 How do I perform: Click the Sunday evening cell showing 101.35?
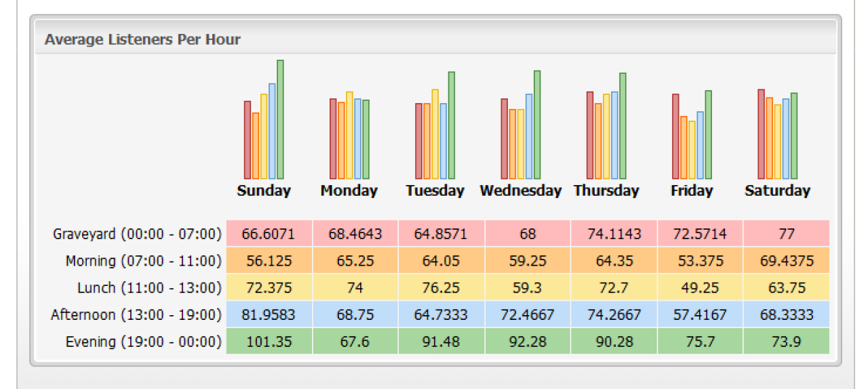click(x=269, y=342)
